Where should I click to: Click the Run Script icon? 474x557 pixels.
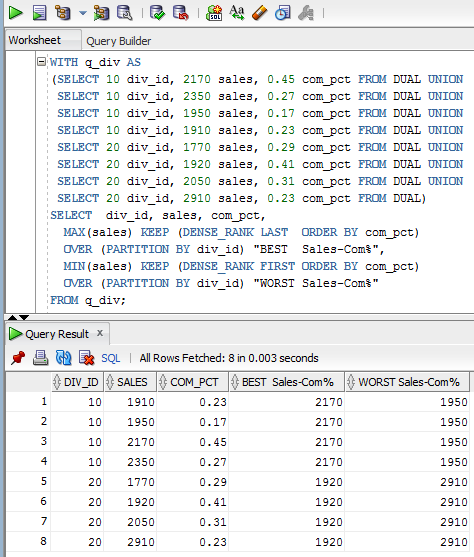point(39,13)
